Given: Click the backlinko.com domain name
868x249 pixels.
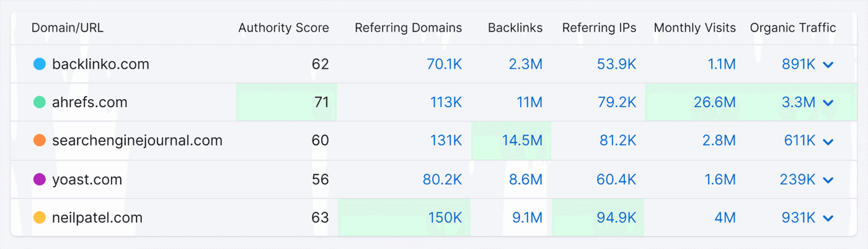Looking at the screenshot, I should click(100, 64).
